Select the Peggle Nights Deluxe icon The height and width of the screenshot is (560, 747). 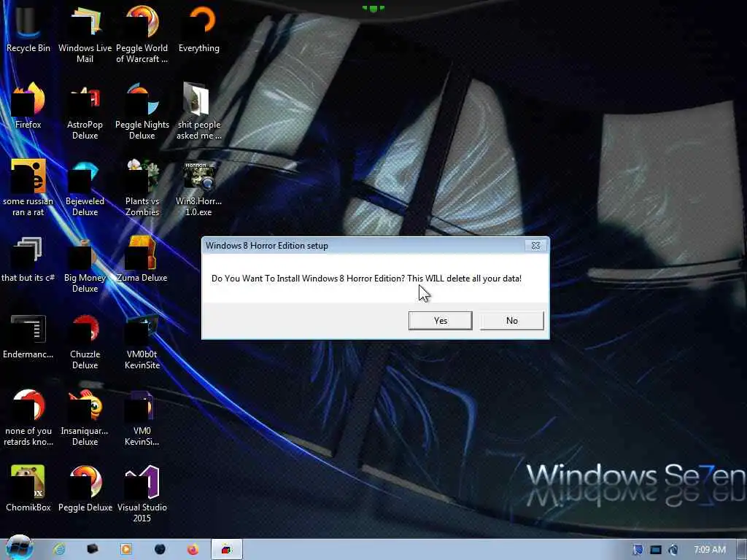pos(142,111)
